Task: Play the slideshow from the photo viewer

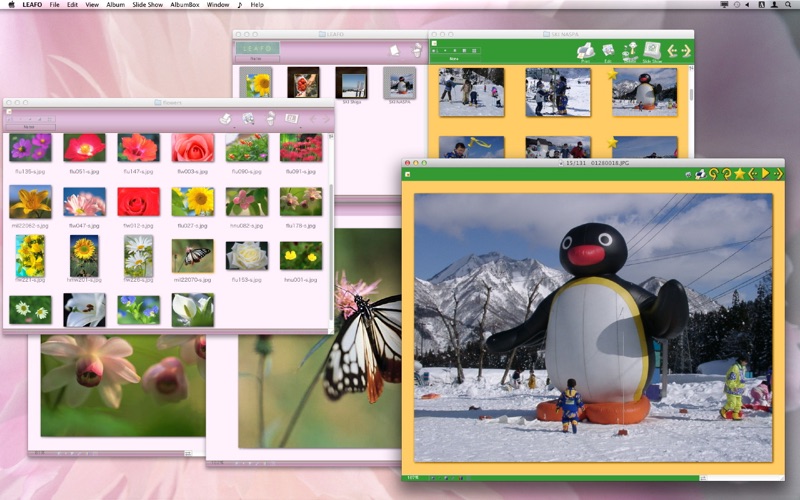Action: tap(765, 174)
